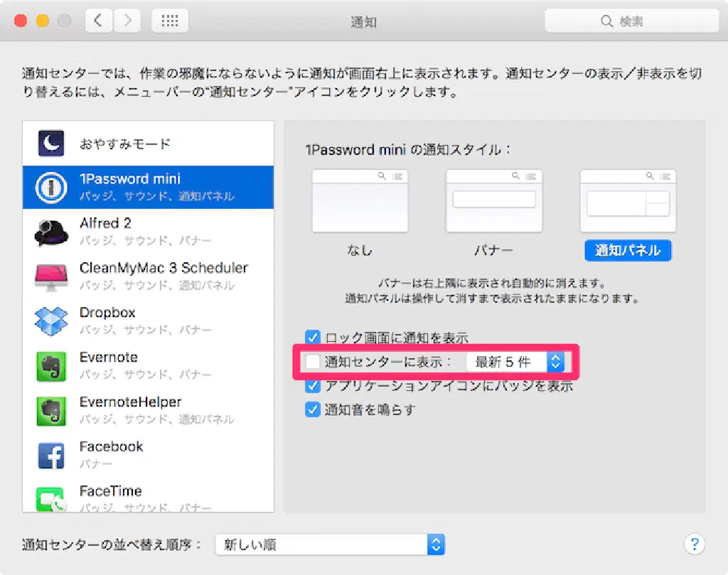Click the 通知パネル alert style button
Image resolution: width=728 pixels, height=575 pixels.
click(627, 250)
